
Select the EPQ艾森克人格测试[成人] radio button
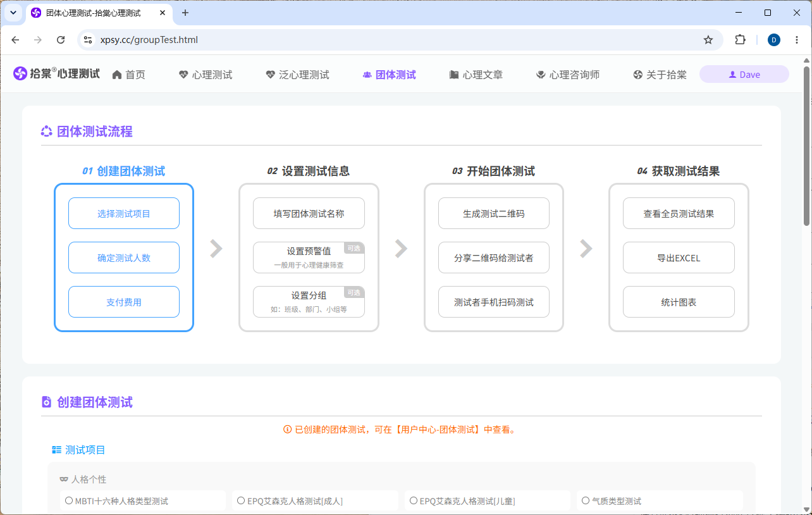tap(241, 500)
